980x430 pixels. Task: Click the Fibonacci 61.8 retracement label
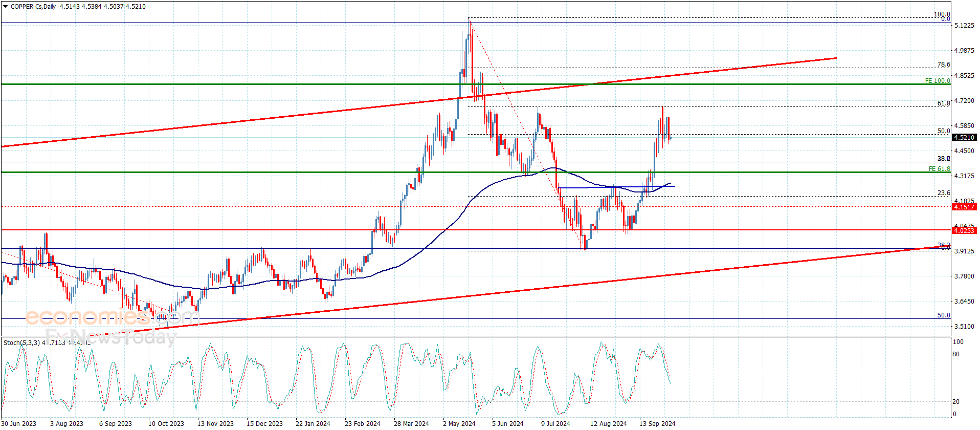(943, 103)
